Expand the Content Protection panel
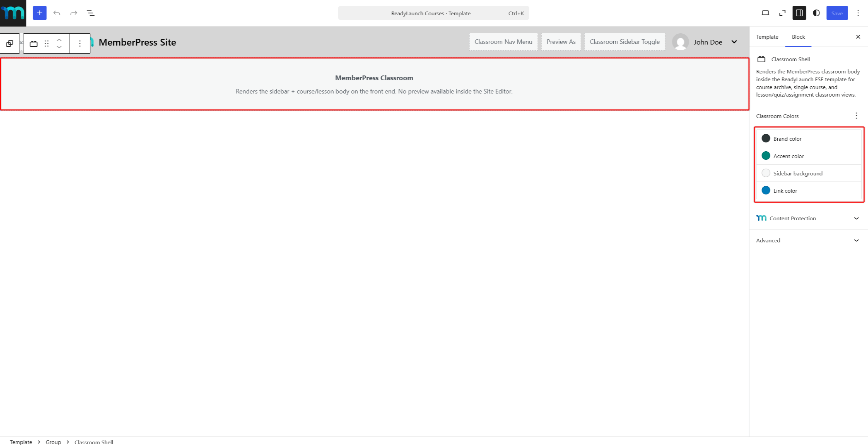Screen dimensions: 868x445 pos(808,218)
